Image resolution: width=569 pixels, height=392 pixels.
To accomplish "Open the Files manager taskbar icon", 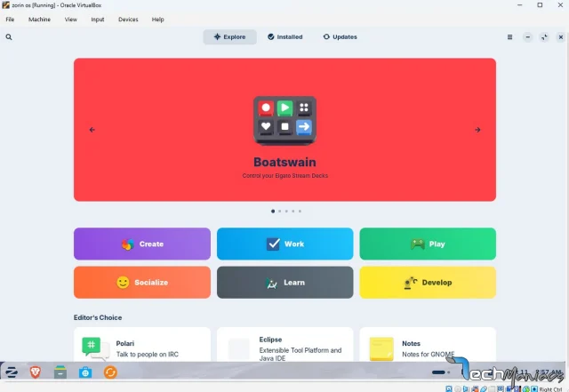I will click(x=60, y=372).
